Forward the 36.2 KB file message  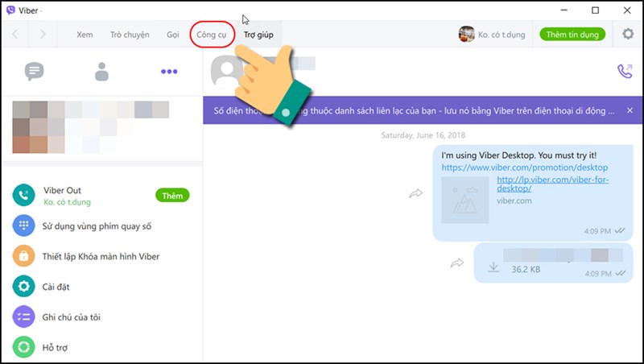(x=456, y=263)
